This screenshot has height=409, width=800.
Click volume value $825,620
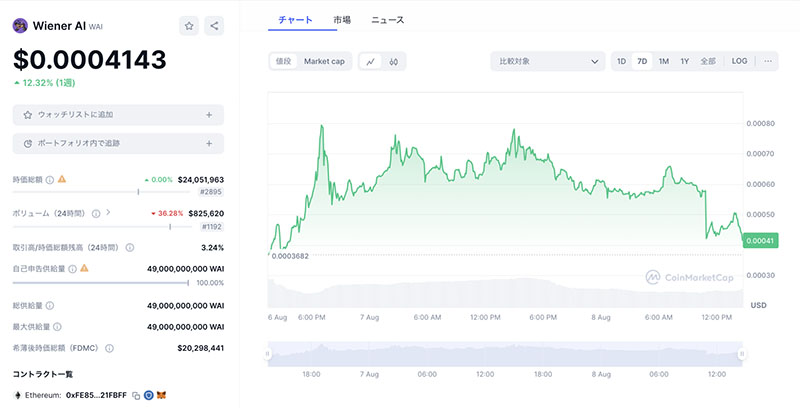click(206, 214)
